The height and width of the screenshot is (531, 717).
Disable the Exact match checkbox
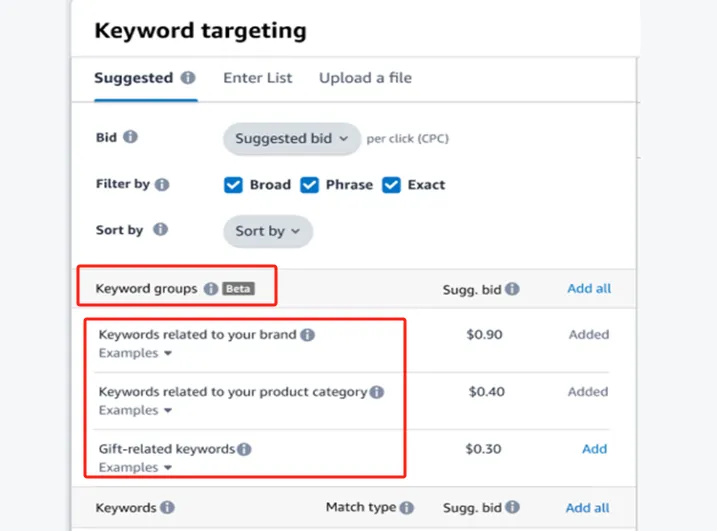tap(392, 185)
